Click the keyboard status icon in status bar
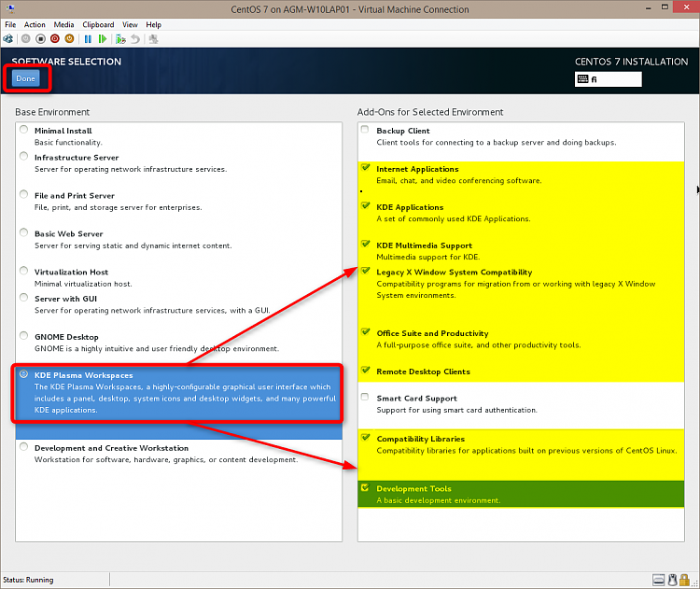Screen dimensions: 700x589 coord(659,580)
